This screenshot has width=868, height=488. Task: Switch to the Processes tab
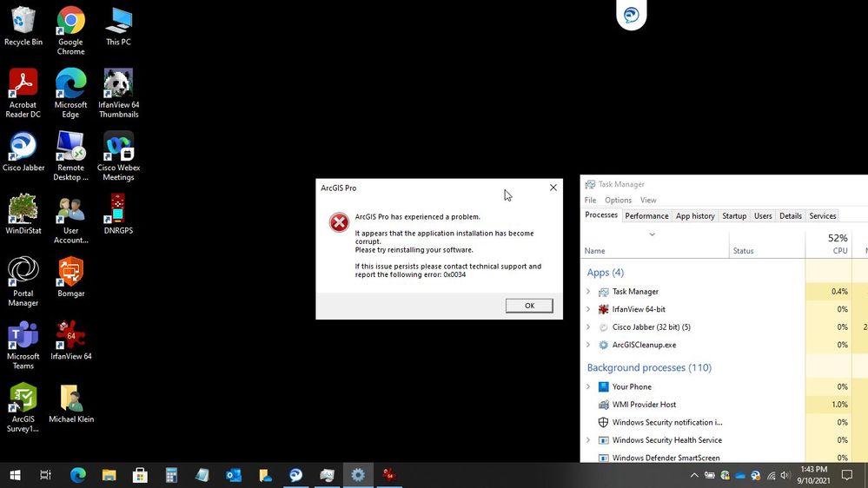601,215
